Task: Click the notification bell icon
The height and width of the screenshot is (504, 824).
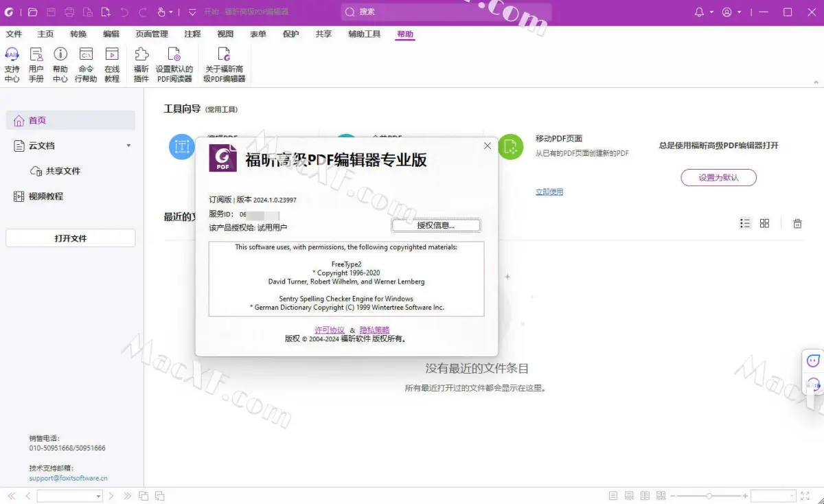Action: click(x=700, y=12)
